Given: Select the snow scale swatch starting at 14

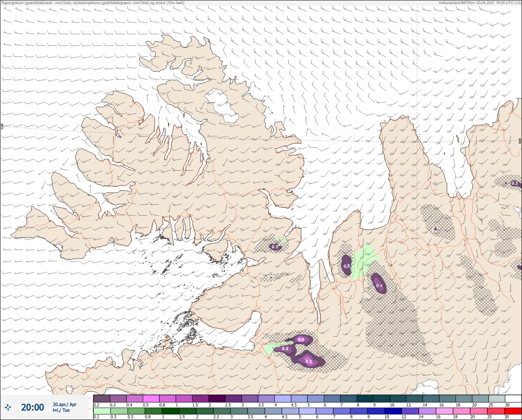Looking at the screenshot, I should [x=431, y=398].
